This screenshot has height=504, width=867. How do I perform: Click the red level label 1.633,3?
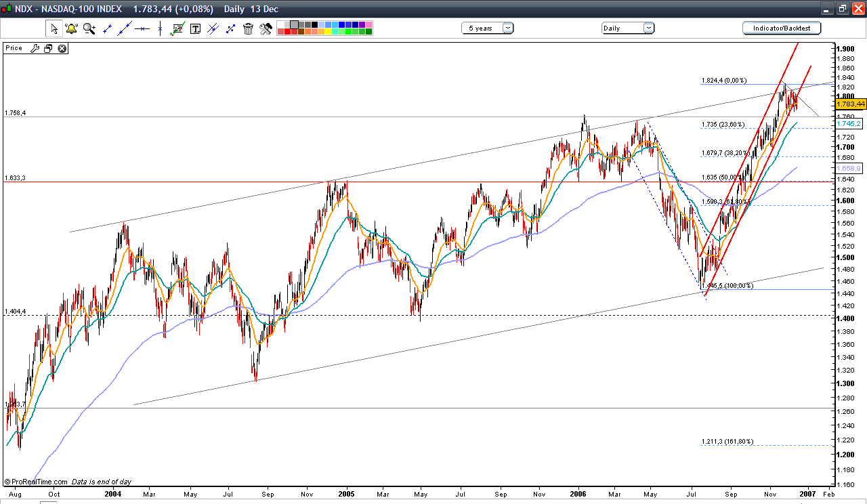[x=15, y=178]
